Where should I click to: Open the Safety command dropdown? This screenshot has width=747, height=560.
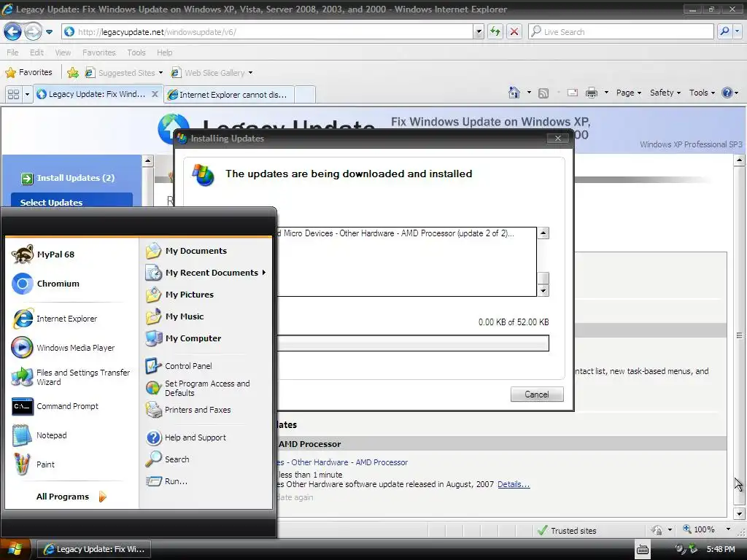[665, 93]
